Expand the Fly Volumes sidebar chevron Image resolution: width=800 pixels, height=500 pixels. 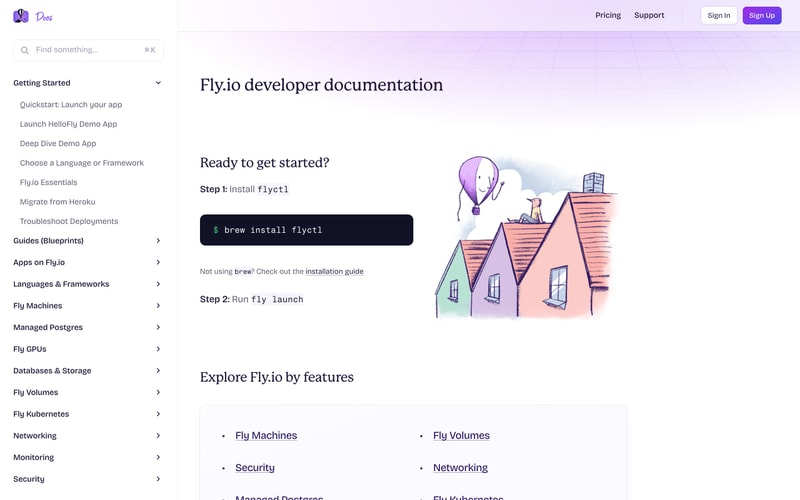click(158, 392)
